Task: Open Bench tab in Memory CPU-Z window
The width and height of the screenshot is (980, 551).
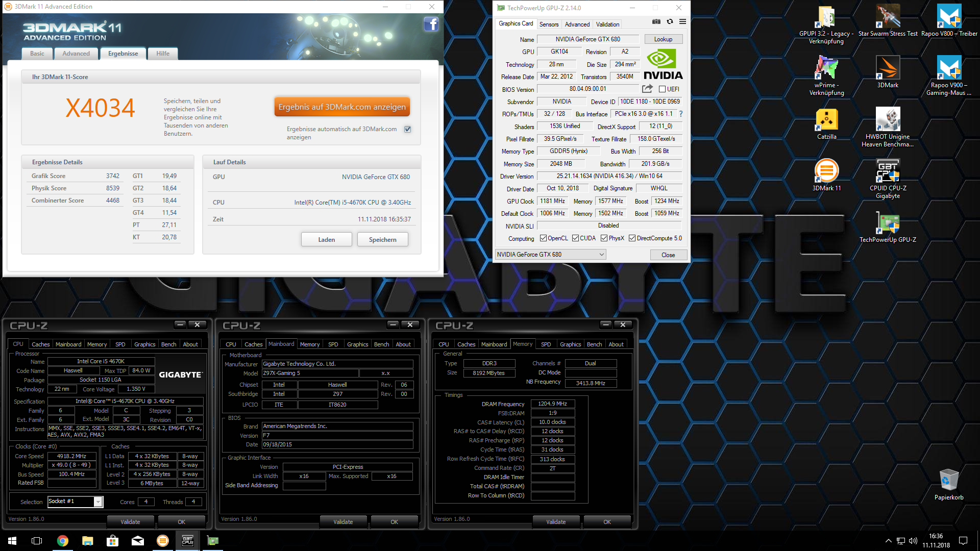Action: tap(594, 344)
